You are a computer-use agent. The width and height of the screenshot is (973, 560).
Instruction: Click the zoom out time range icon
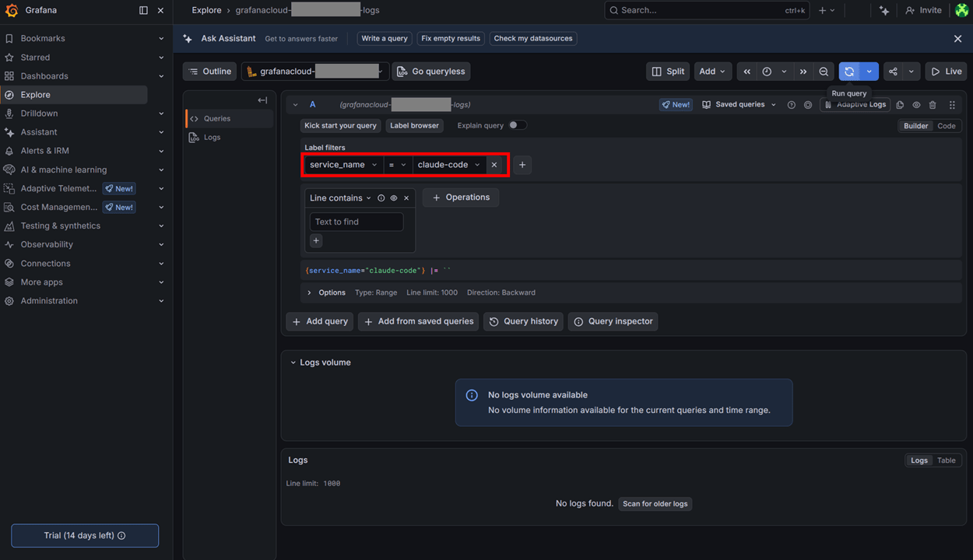pos(824,72)
